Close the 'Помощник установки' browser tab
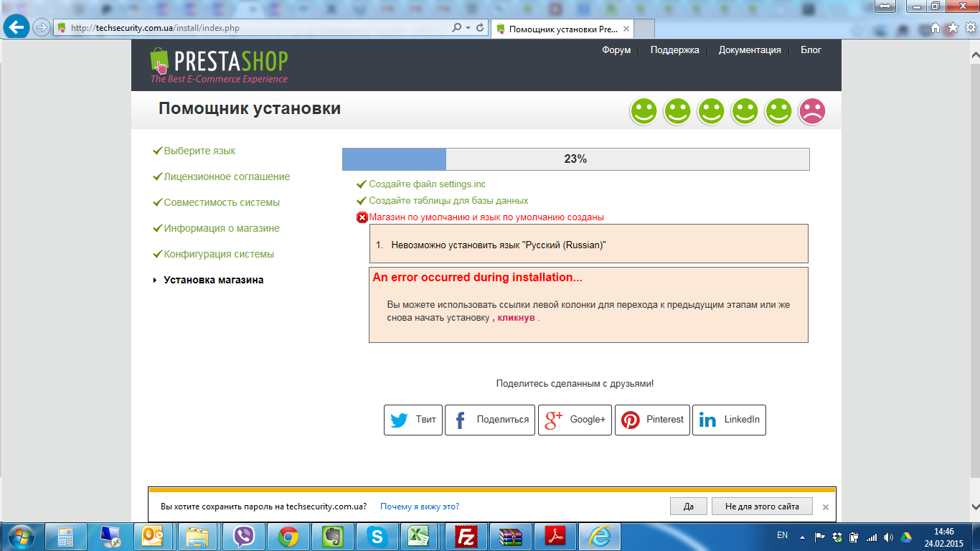The image size is (980, 551). [x=626, y=29]
